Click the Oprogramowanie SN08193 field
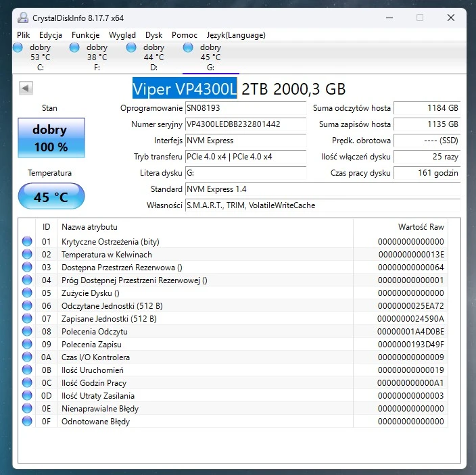Viewport: 476px width, 475px height. [x=245, y=108]
